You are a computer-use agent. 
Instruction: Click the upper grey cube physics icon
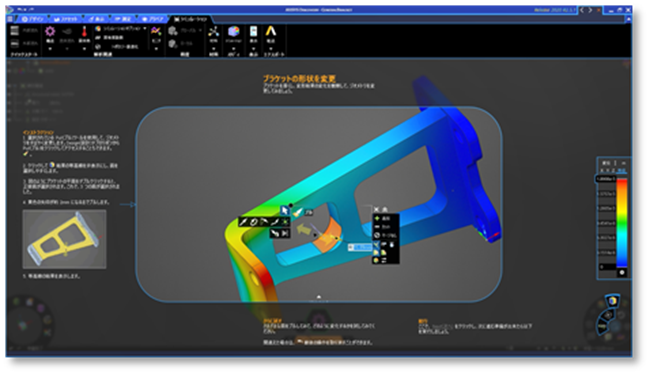[x=173, y=30]
